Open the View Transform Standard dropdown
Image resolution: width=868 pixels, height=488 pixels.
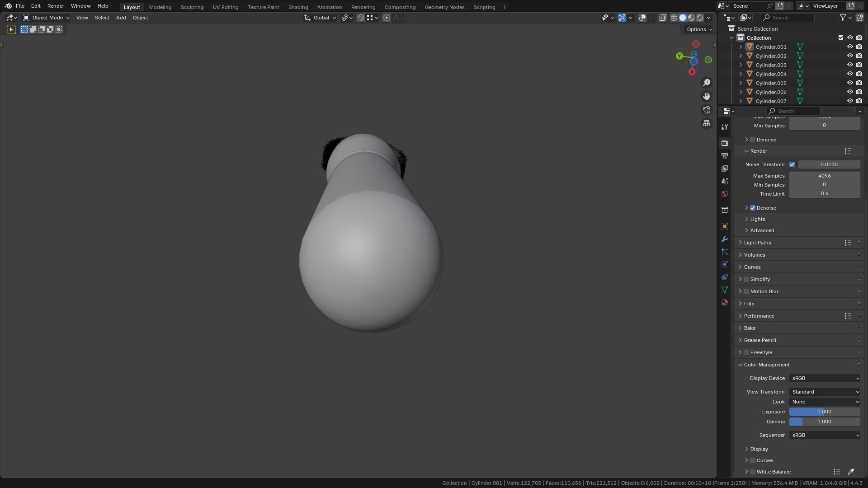point(825,392)
